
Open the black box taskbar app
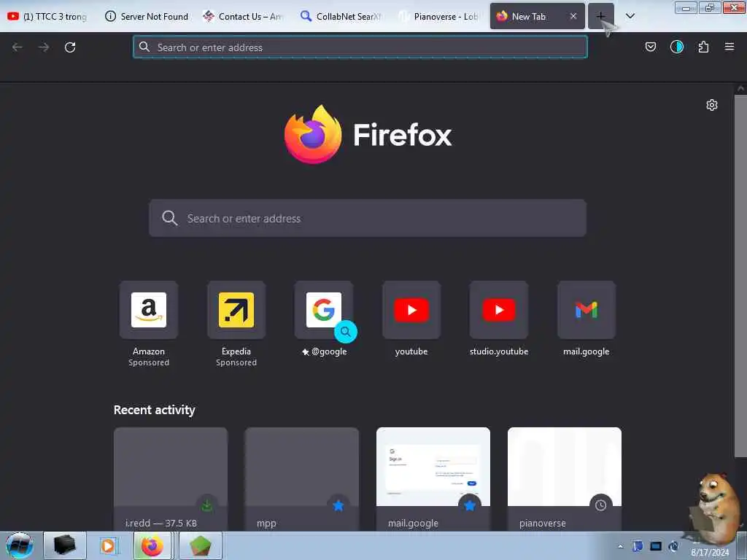point(65,545)
